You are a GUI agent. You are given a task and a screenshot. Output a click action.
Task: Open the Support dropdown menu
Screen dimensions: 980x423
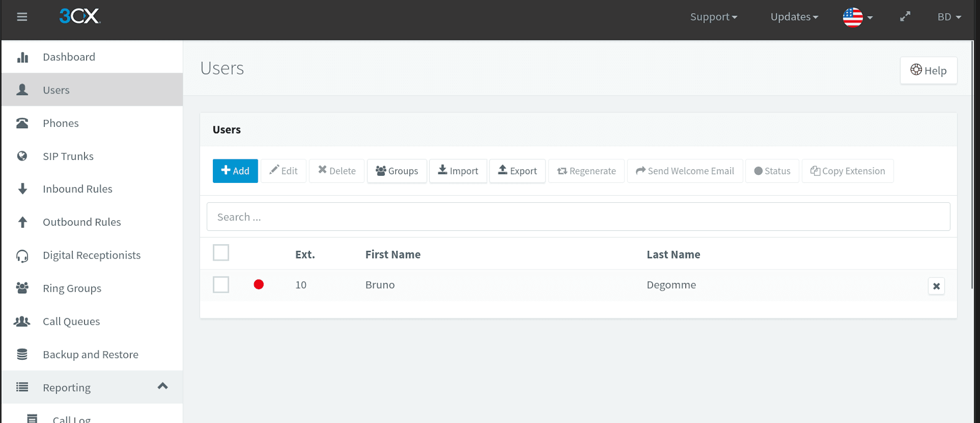713,17
